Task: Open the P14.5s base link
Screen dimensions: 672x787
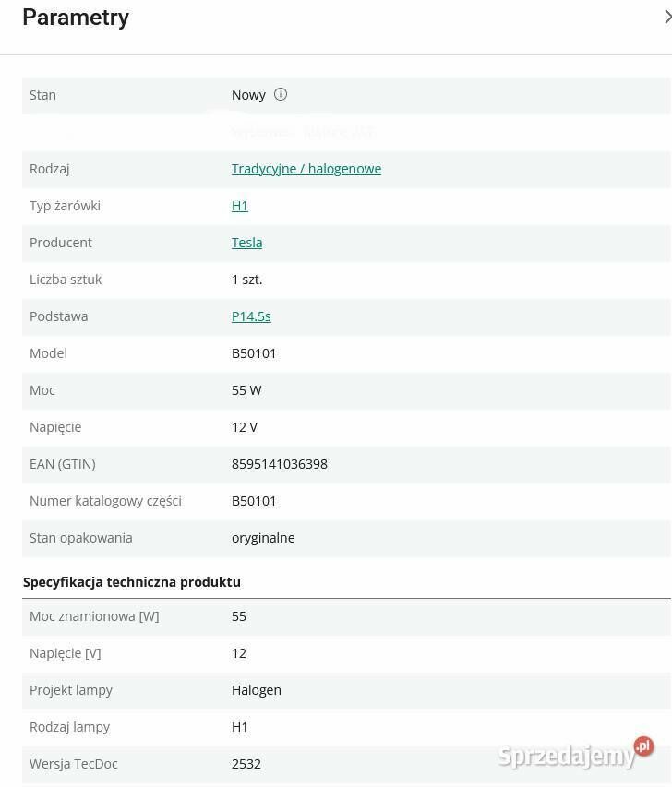Action: [251, 316]
